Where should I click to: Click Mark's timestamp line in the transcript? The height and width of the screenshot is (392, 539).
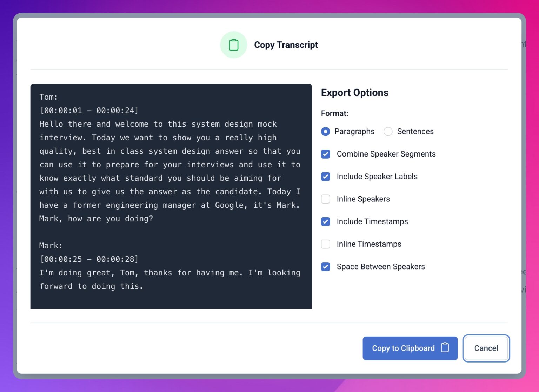(89, 259)
